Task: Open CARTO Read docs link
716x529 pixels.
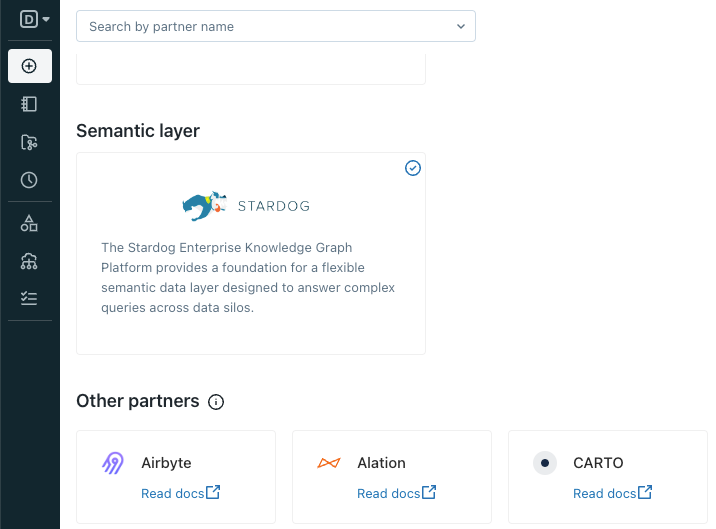Action: coord(612,493)
